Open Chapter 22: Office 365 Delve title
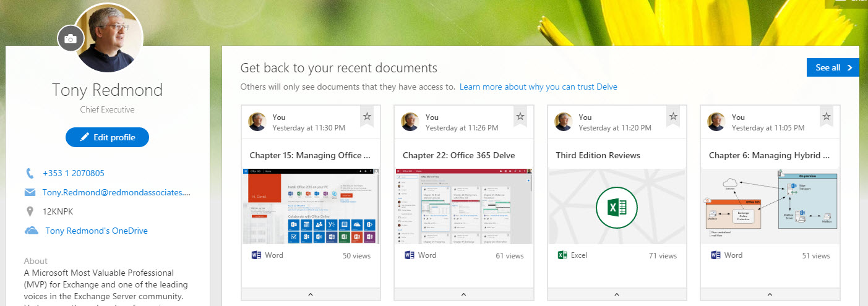Image resolution: width=868 pixels, height=306 pixels. [x=458, y=155]
